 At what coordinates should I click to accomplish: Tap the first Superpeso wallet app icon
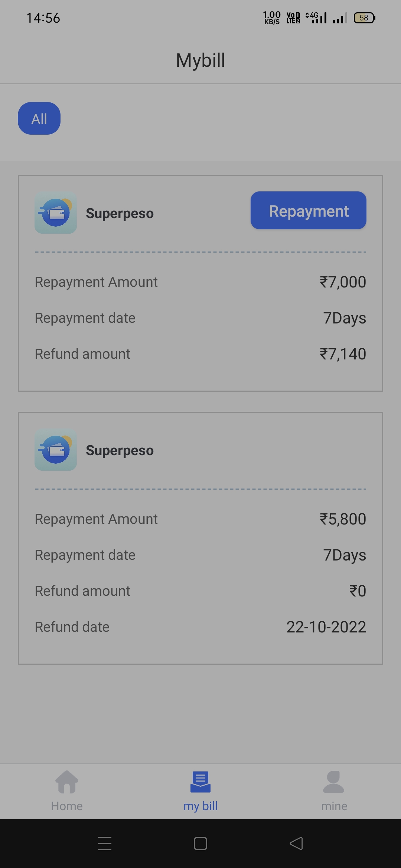point(56,213)
